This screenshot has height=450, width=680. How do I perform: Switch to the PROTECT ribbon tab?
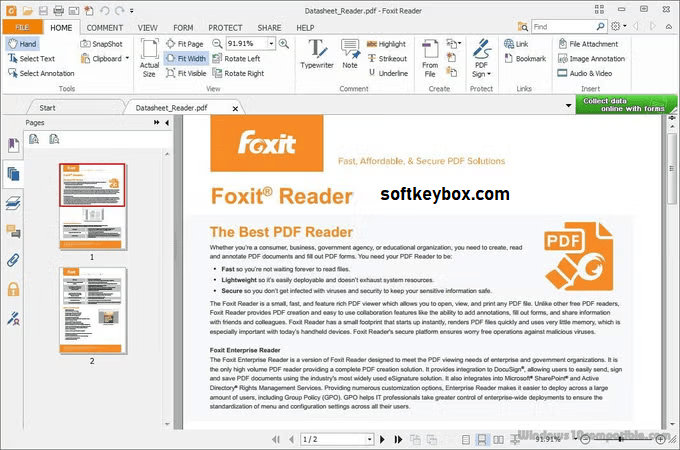(x=225, y=28)
